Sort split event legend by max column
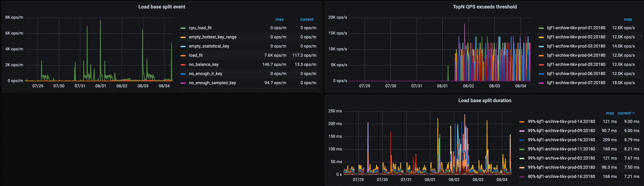644x186 pixels. (x=279, y=19)
